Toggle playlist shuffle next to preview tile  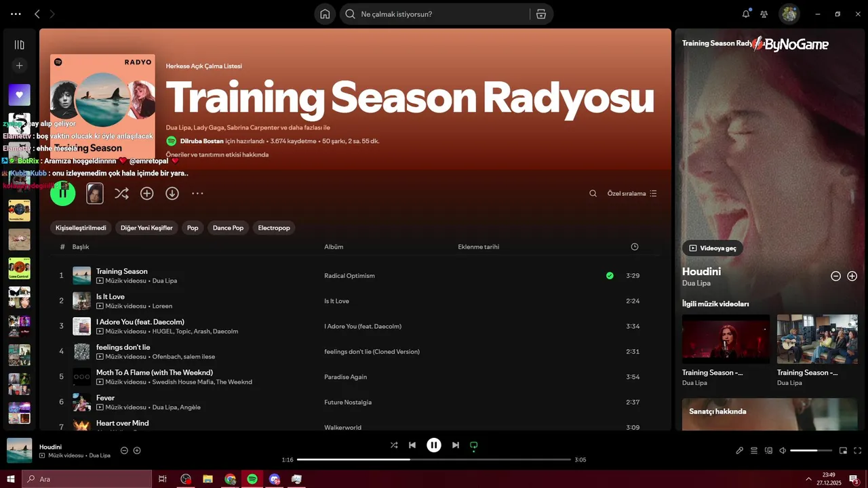(121, 193)
